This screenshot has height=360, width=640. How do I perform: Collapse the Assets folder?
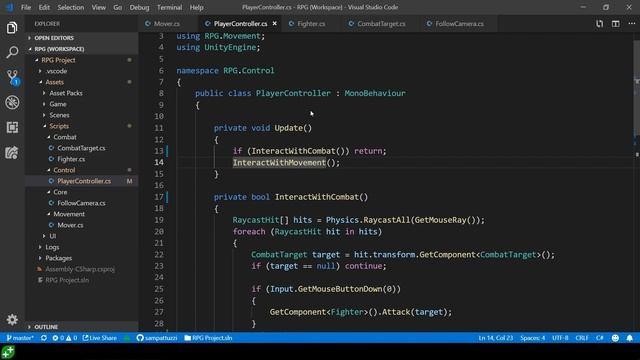(82, 82)
